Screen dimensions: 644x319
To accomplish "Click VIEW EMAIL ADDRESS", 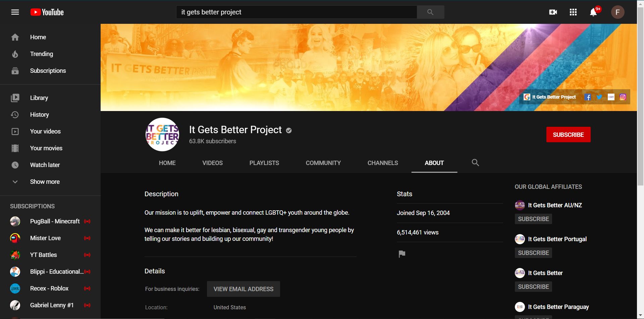I will click(244, 289).
